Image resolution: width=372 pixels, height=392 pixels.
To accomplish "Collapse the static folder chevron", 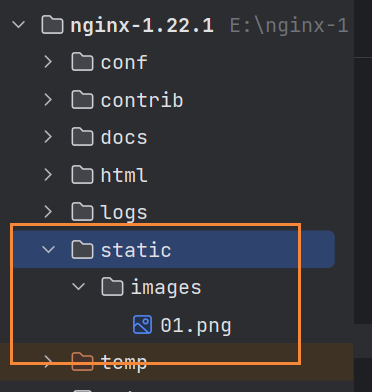I will click(x=49, y=249).
